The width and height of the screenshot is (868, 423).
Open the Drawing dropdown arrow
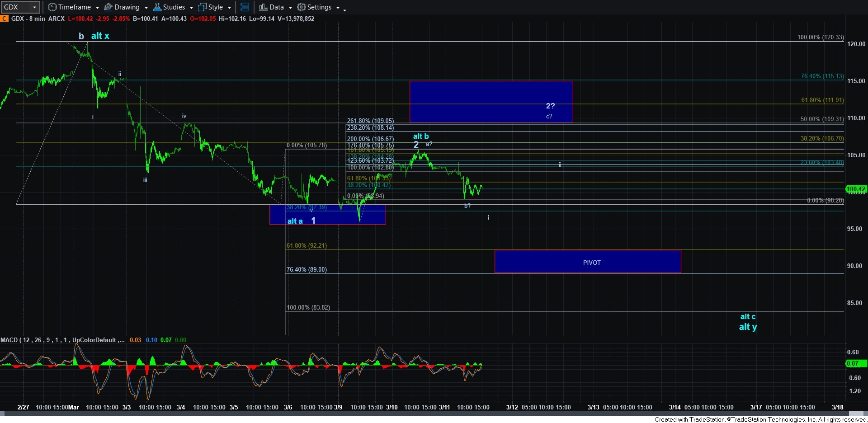146,8
